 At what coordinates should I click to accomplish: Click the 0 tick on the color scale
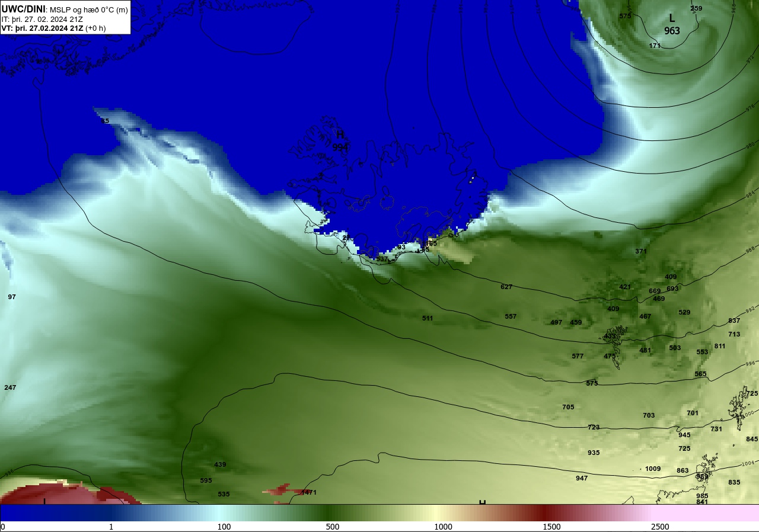click(3, 527)
